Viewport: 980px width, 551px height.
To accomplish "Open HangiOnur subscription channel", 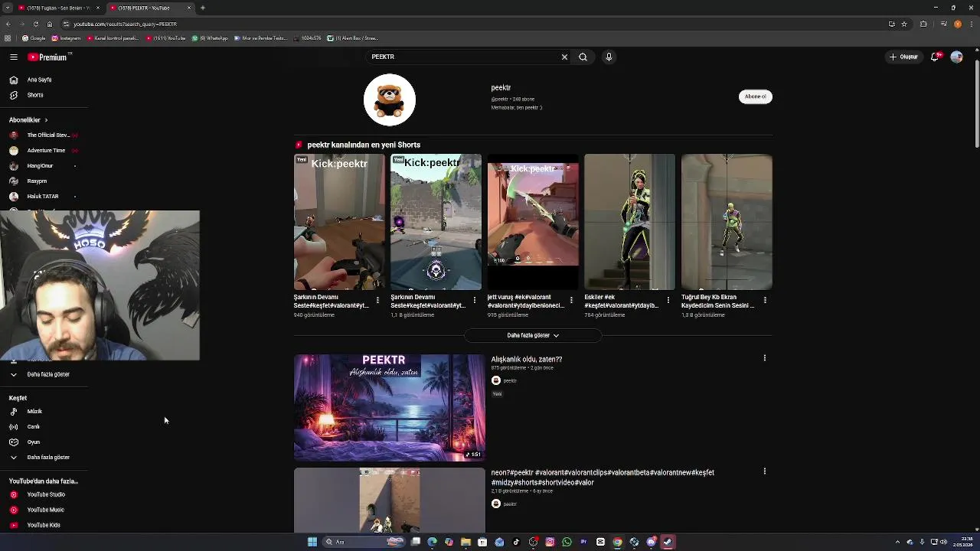I will tap(40, 165).
